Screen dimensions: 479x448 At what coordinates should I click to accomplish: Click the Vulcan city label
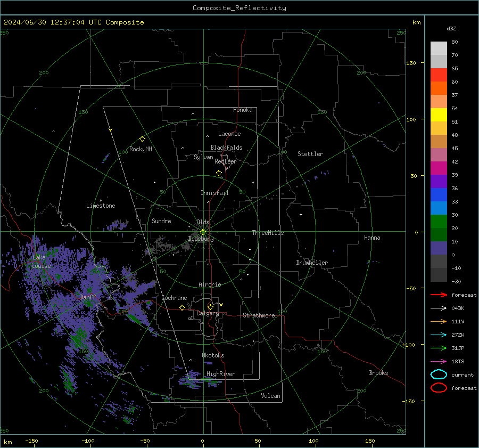(x=271, y=396)
